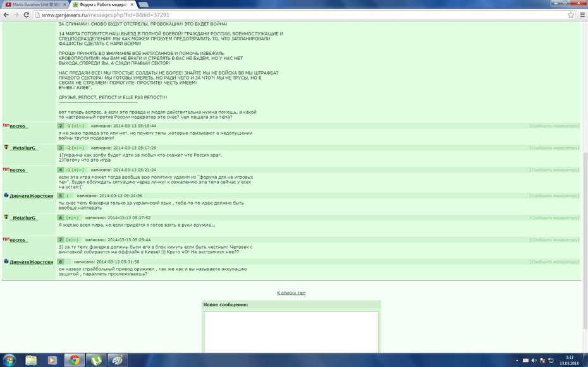588x367 pixels.
Task: Upvote post 4 with the plus sign
Action: point(75,170)
